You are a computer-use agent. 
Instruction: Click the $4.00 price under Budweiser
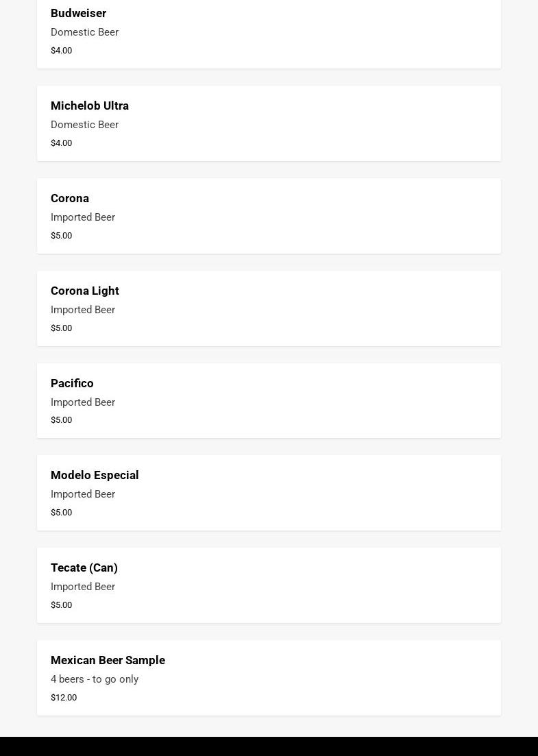[x=61, y=50]
